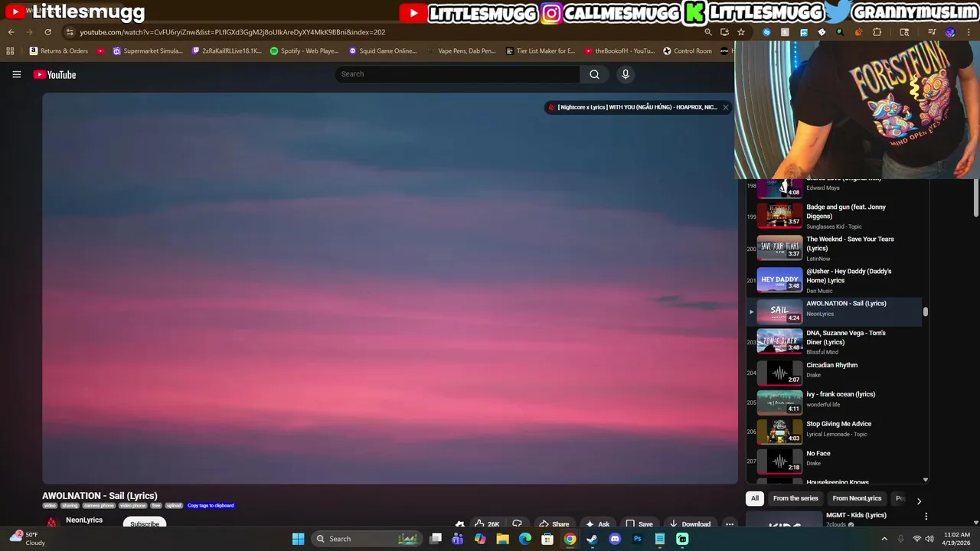The height and width of the screenshot is (551, 980).
Task: Open the NeonLyrics channel name link
Action: [84, 520]
